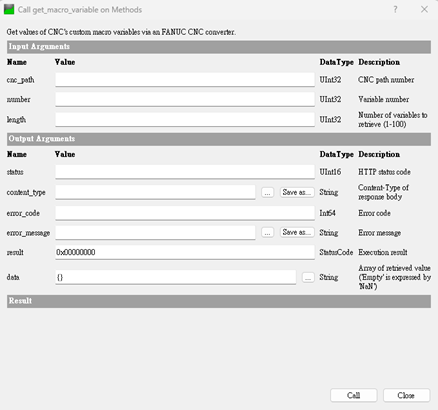Click the Call button

(354, 395)
